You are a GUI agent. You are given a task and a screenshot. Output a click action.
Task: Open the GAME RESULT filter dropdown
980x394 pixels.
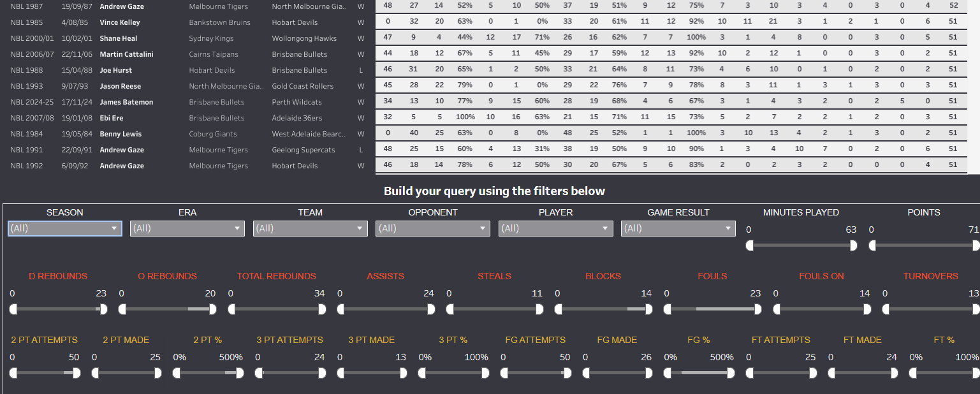pos(678,228)
